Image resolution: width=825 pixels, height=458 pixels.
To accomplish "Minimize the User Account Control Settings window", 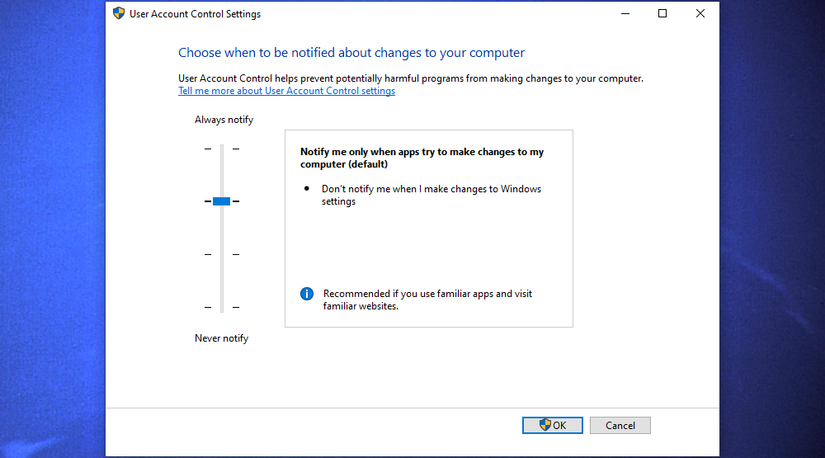I will (x=625, y=14).
